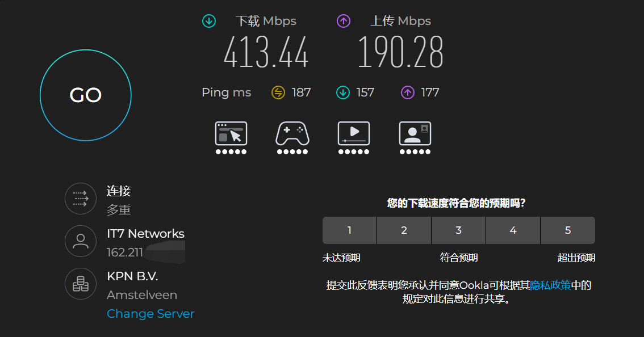Rate download speed as 4
The image size is (644, 337).
[x=513, y=230]
